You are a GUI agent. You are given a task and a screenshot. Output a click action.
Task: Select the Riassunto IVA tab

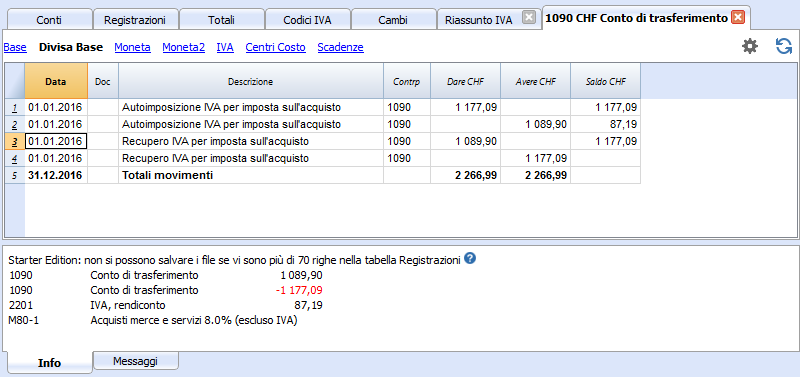[x=479, y=20]
